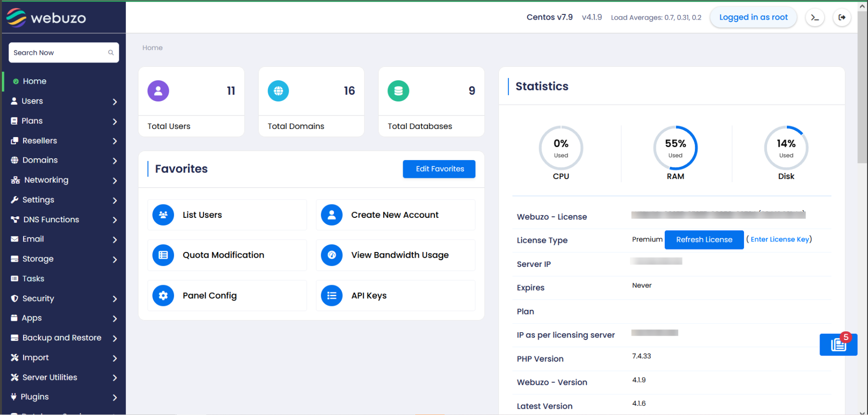Click the Webuzo - Version value 4.1.9
This screenshot has height=415, width=868.
(x=639, y=380)
